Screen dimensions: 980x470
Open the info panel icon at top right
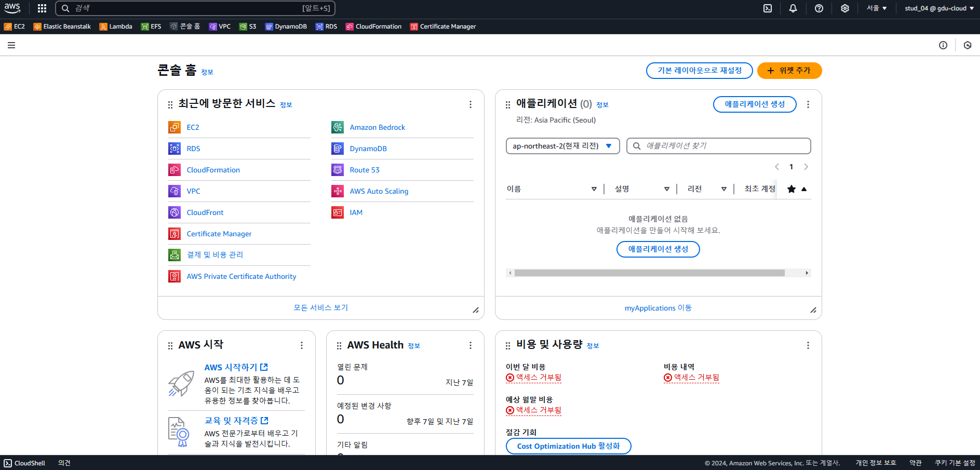(x=943, y=45)
